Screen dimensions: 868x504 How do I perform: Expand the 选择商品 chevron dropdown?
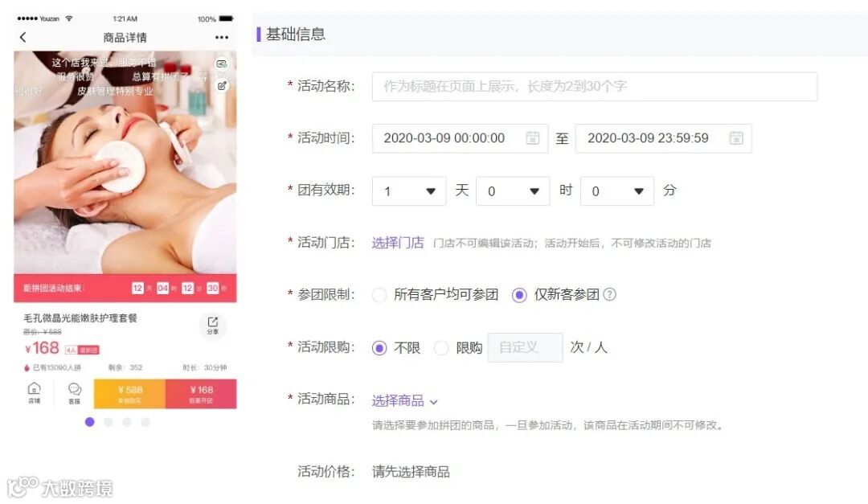pyautogui.click(x=434, y=402)
